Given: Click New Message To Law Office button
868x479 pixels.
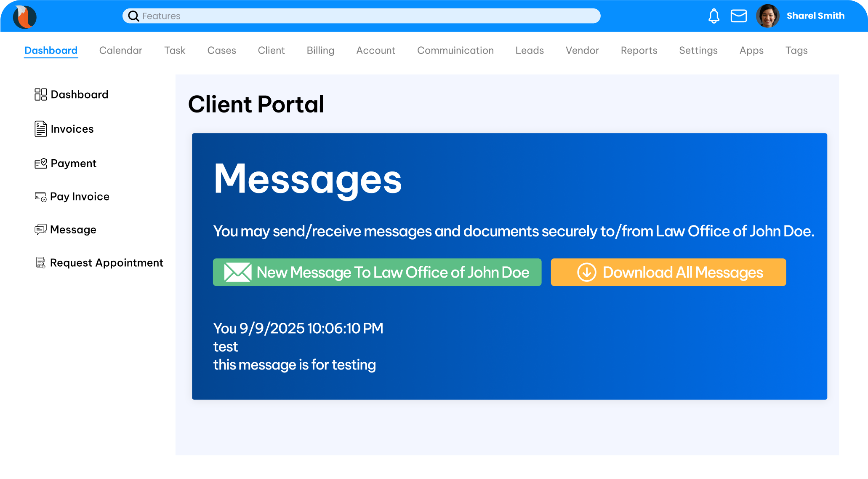Looking at the screenshot, I should click(377, 272).
